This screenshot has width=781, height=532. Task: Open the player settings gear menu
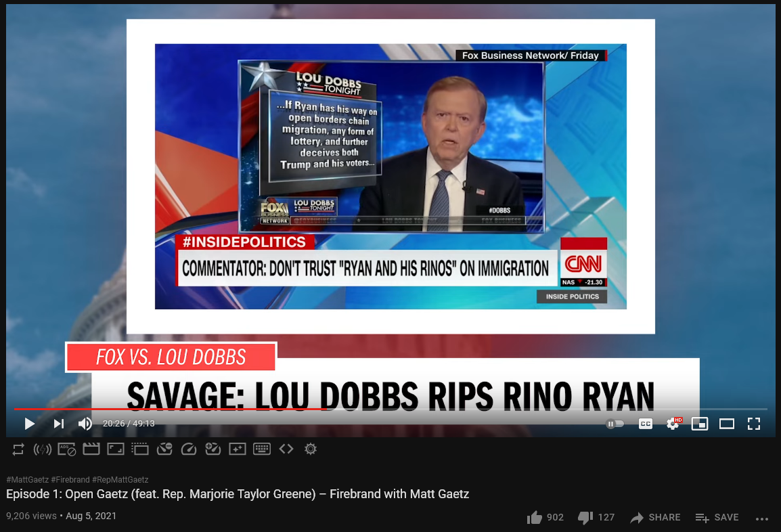(673, 424)
